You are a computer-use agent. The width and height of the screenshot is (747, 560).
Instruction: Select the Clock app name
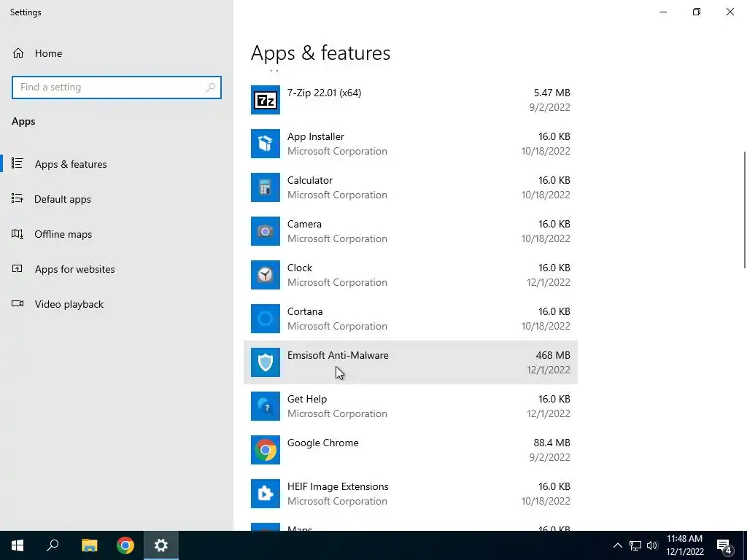300,268
